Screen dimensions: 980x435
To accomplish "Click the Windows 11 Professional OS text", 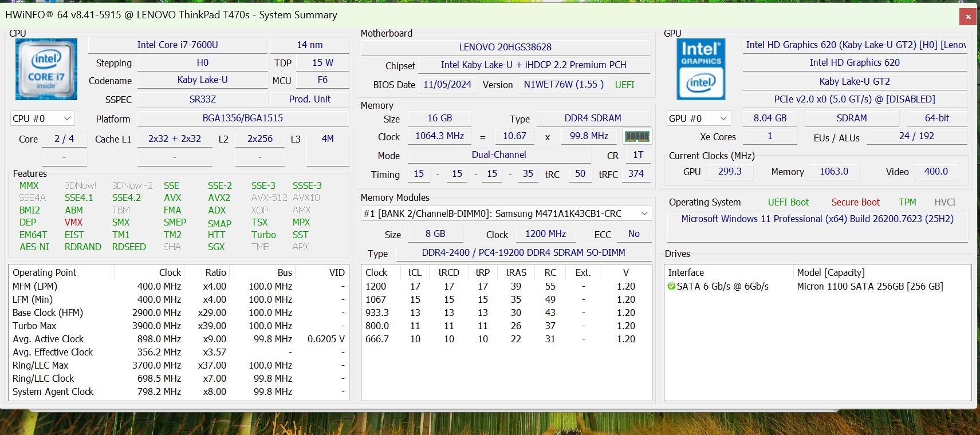I will coord(817,219).
